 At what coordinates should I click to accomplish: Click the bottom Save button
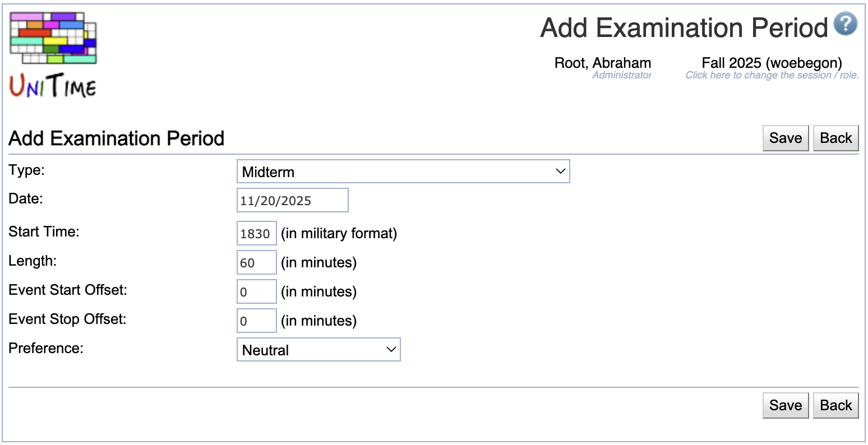coord(786,406)
